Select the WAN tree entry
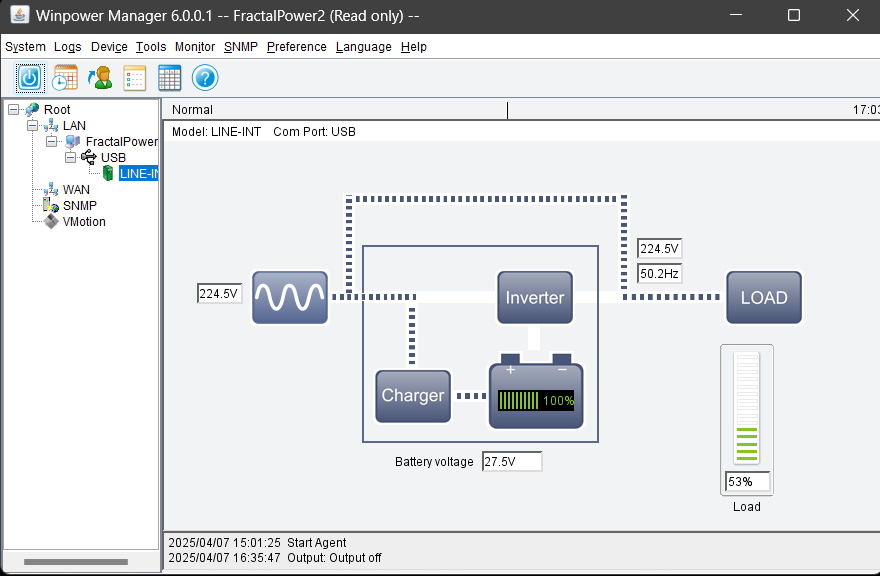 [x=76, y=190]
